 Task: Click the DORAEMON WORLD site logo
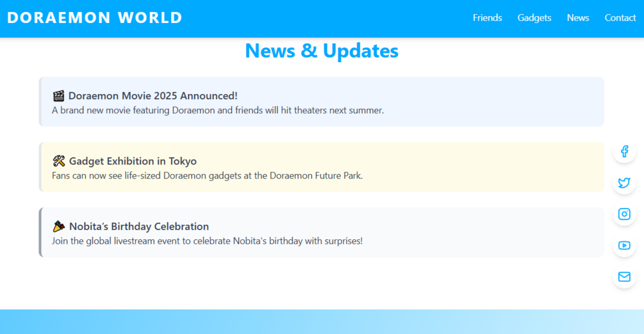[94, 18]
